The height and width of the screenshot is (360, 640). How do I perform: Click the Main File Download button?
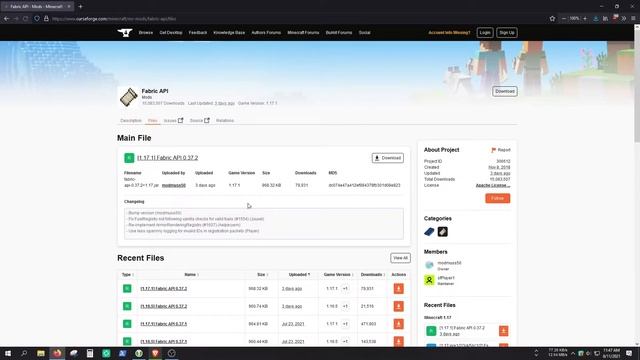click(x=388, y=158)
